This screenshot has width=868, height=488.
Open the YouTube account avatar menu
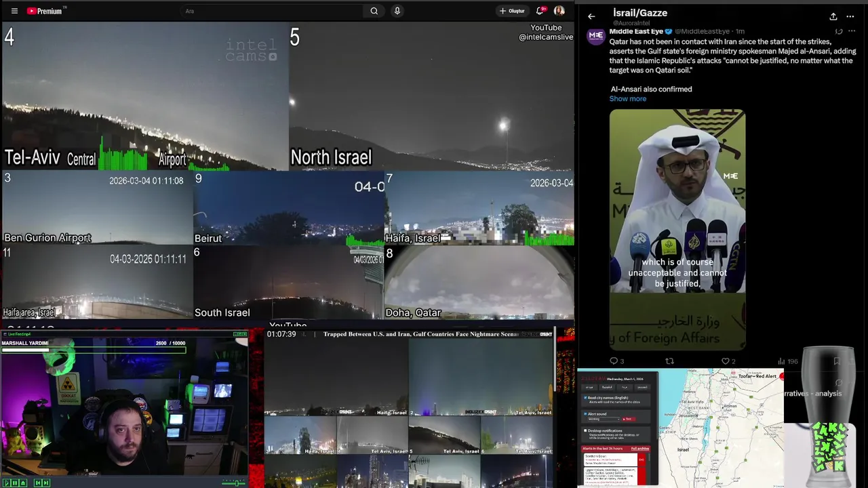(559, 11)
